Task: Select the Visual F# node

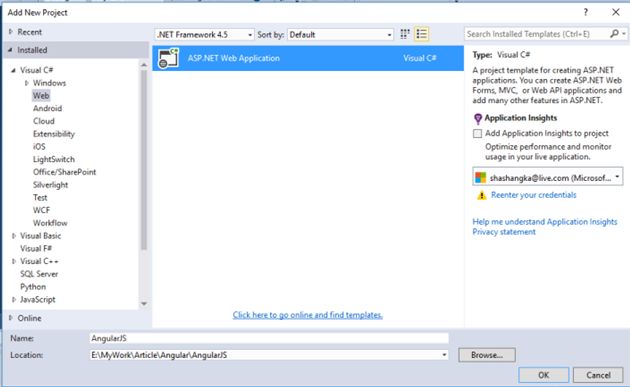Action: tap(36, 248)
